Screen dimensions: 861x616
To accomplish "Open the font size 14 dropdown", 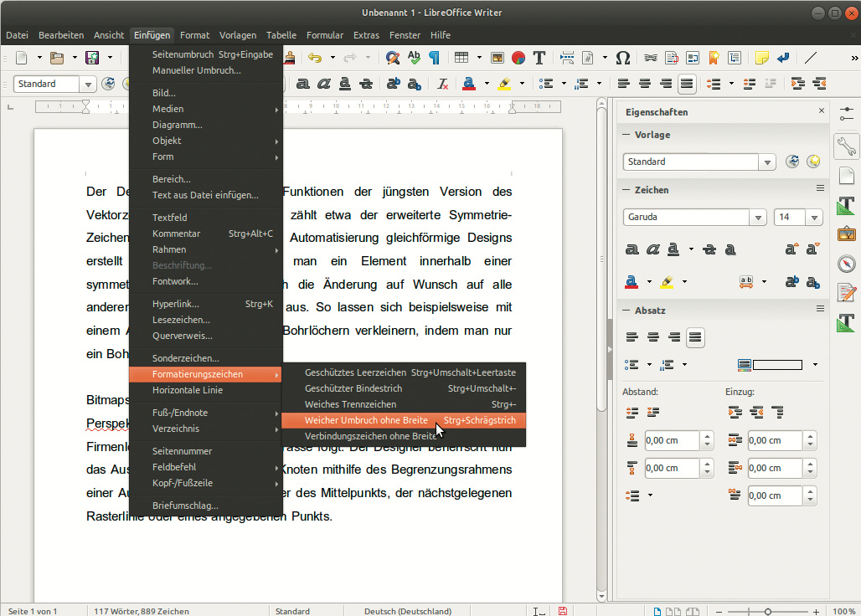I will (x=814, y=218).
